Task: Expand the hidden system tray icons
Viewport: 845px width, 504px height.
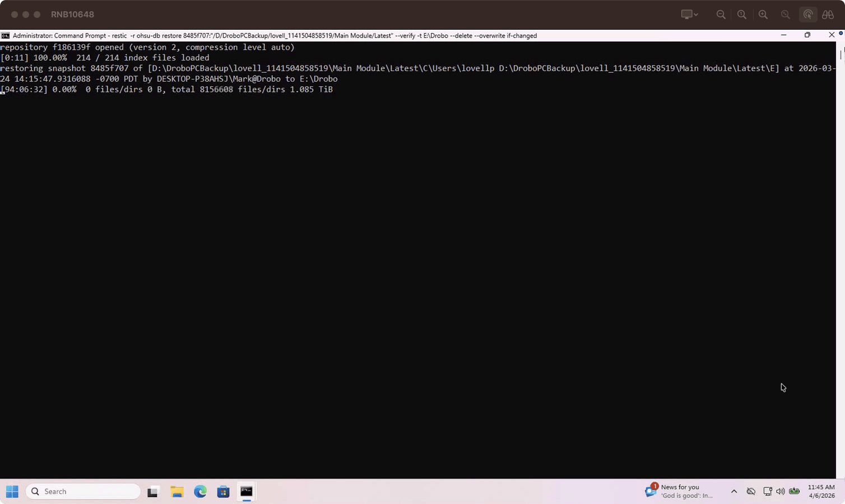Action: click(x=734, y=492)
